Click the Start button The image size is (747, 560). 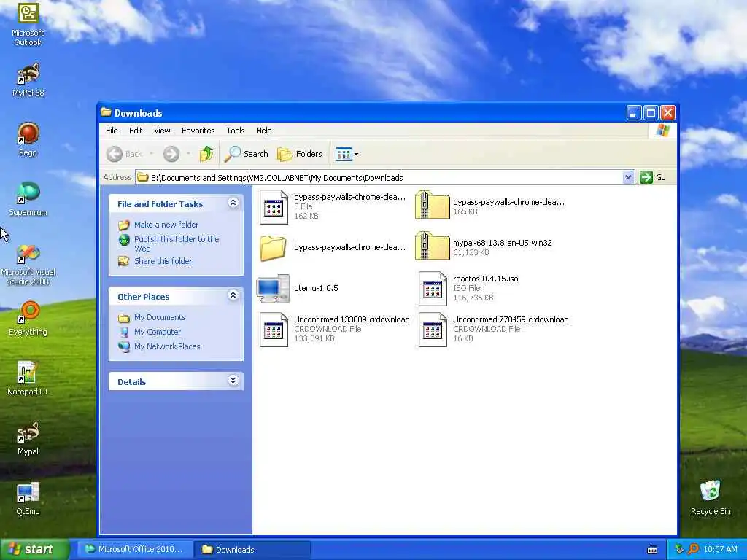coord(34,549)
